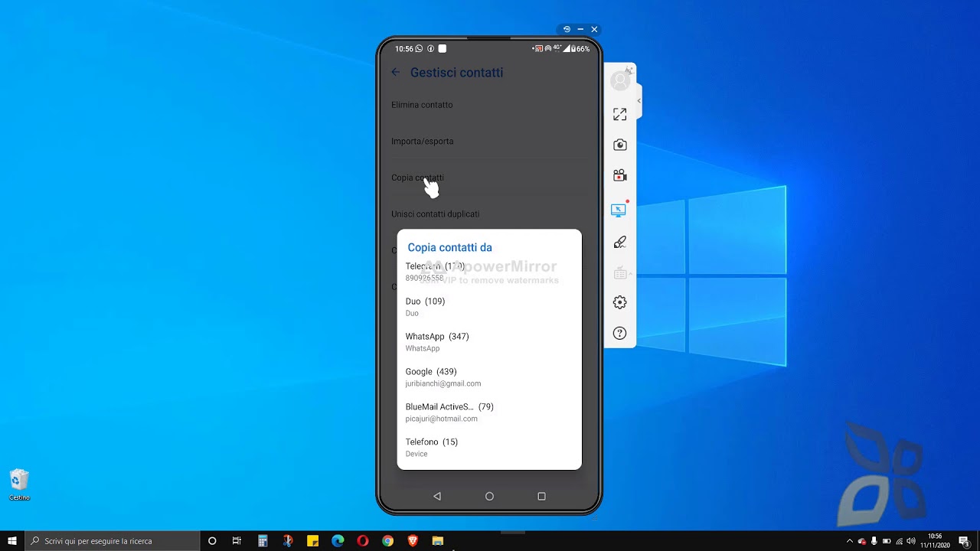980x551 pixels.
Task: Open ApowerMirror full screen mode icon
Action: [619, 114]
